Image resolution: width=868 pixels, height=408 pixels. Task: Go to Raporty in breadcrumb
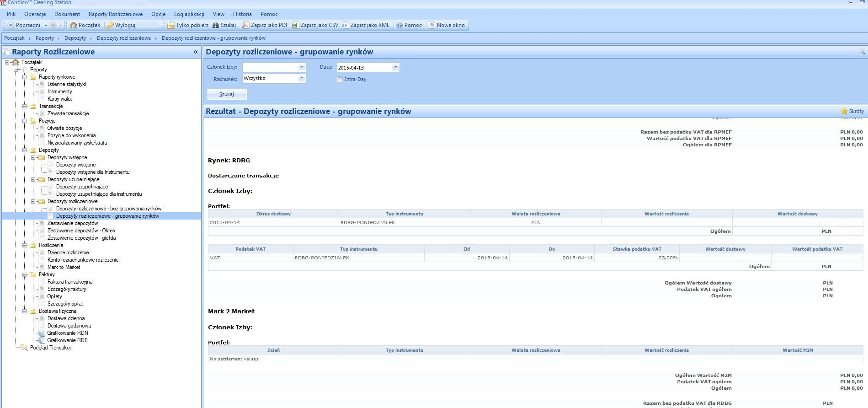(x=45, y=38)
